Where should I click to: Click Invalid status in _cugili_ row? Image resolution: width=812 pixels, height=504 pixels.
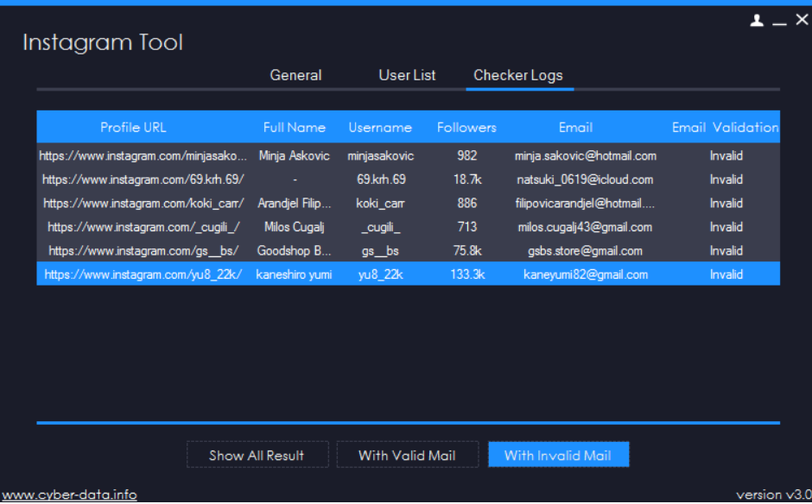pyautogui.click(x=726, y=227)
